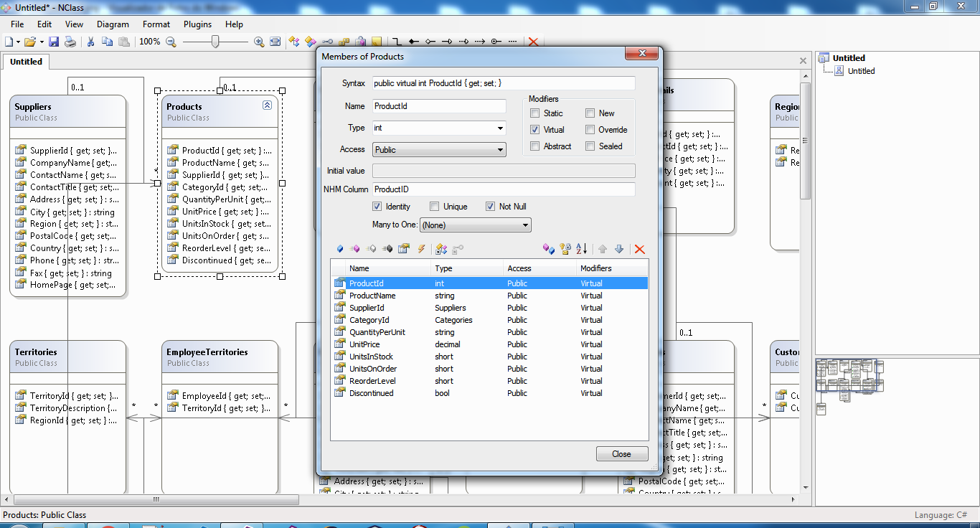
Task: Enable the Sealed modifier checkbox
Action: pyautogui.click(x=590, y=146)
